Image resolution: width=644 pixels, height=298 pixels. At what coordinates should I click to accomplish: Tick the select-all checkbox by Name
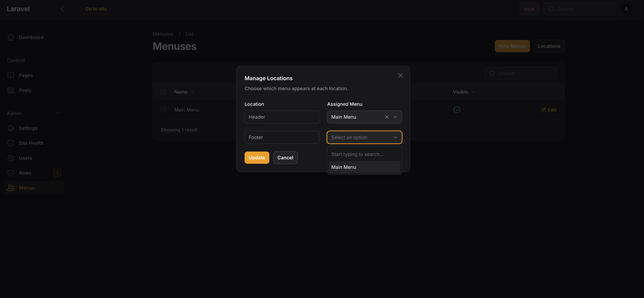[163, 92]
